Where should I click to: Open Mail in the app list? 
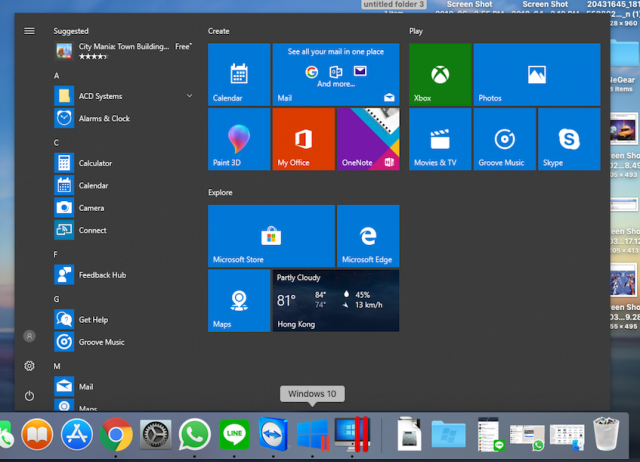124,387
